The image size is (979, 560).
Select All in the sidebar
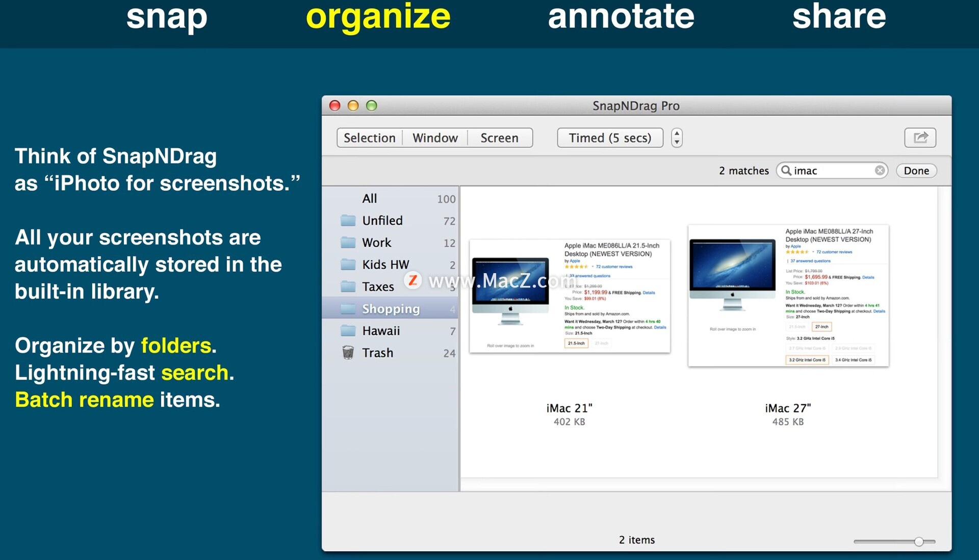[370, 199]
